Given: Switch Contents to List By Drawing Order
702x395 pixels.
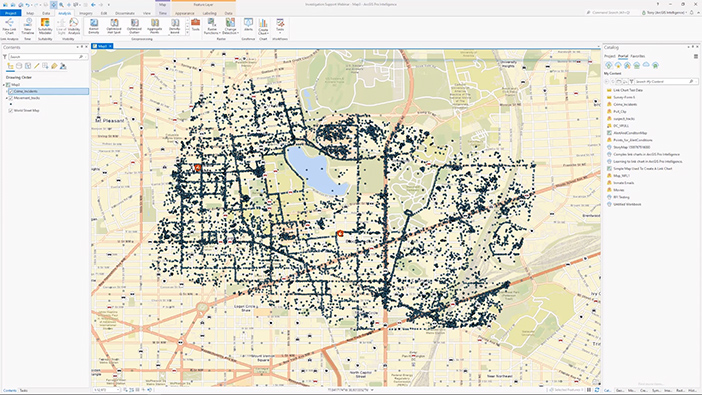Looking at the screenshot, I should click(10, 66).
